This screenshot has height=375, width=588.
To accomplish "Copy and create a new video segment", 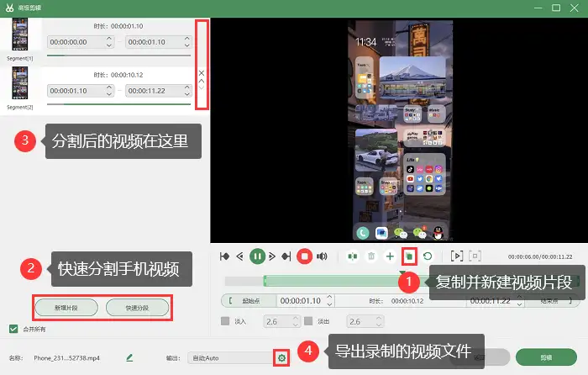I will pyautogui.click(x=409, y=256).
